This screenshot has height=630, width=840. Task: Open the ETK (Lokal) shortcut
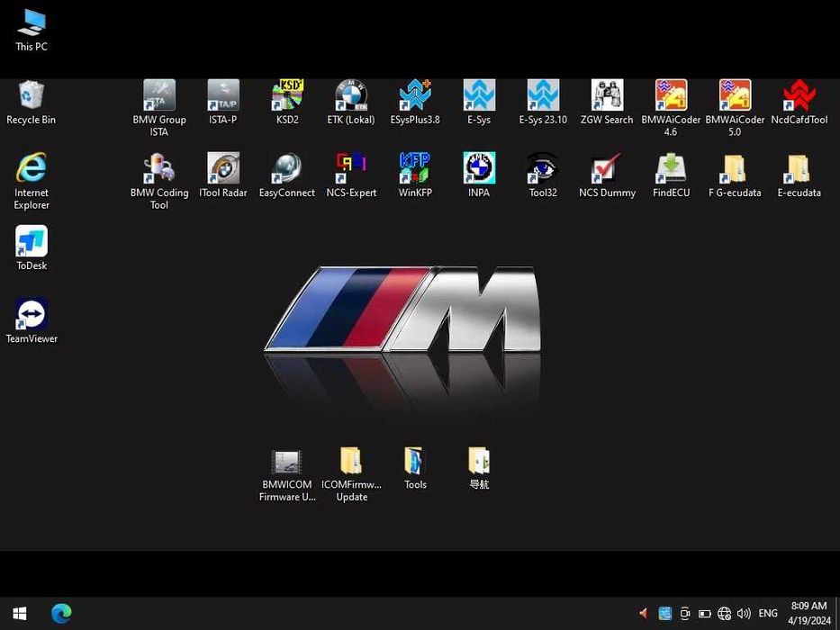coord(351,95)
